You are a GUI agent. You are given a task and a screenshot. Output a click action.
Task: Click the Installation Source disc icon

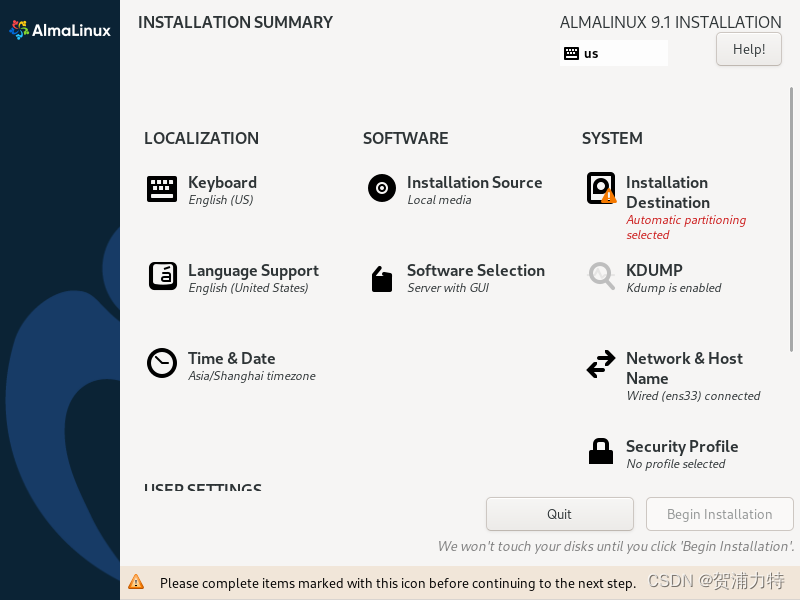click(382, 188)
